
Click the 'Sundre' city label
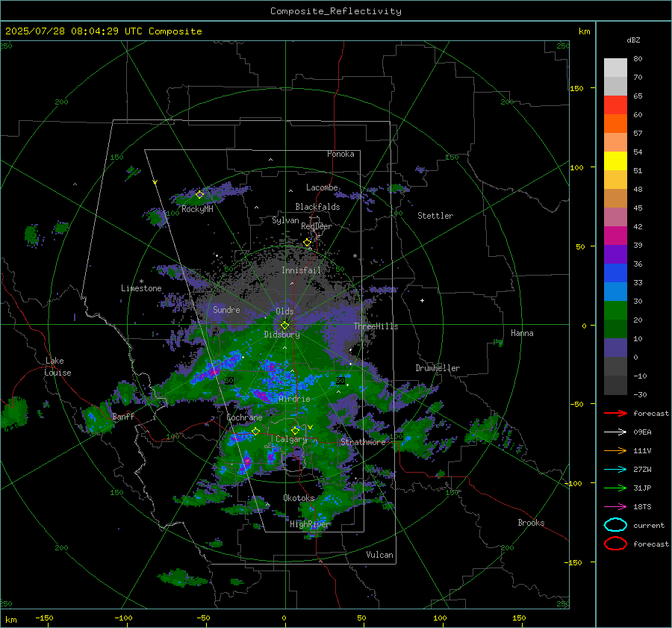click(226, 309)
